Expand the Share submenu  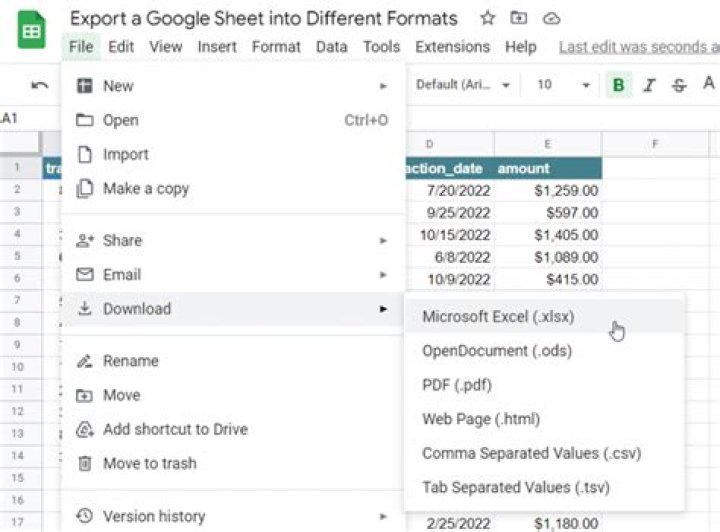coord(233,241)
